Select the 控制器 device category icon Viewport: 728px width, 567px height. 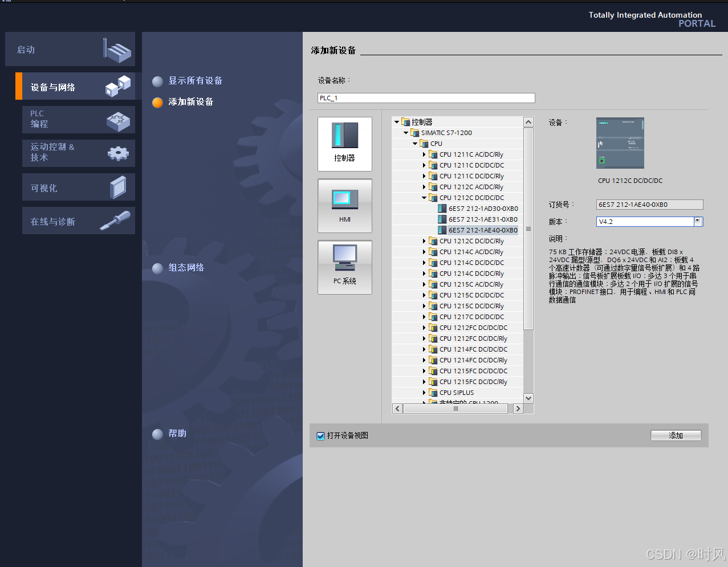tap(345, 144)
